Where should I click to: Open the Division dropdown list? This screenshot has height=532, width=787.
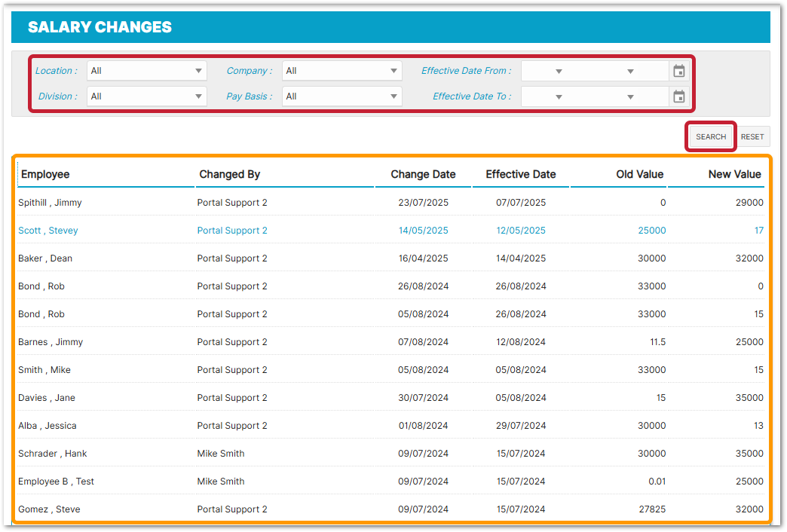click(x=147, y=96)
